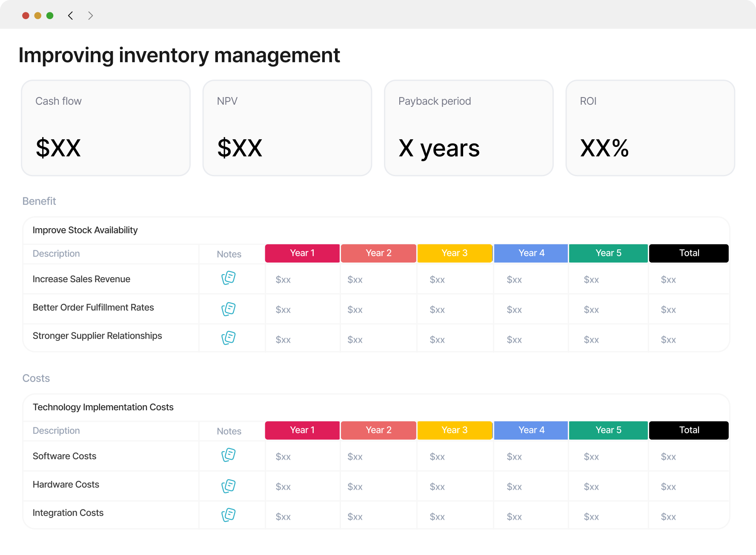Go back with the left arrow
The width and height of the screenshot is (756, 555).
click(x=71, y=16)
